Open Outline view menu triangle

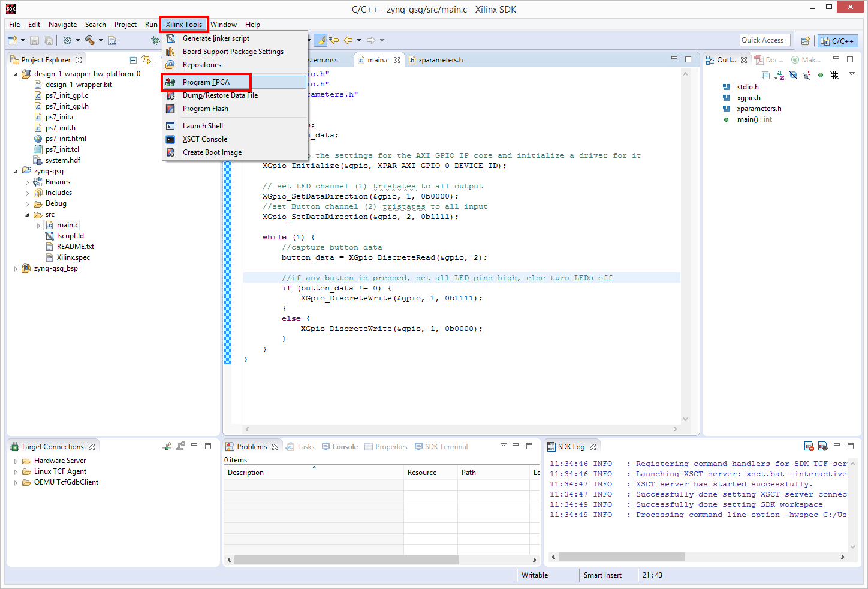(x=851, y=74)
